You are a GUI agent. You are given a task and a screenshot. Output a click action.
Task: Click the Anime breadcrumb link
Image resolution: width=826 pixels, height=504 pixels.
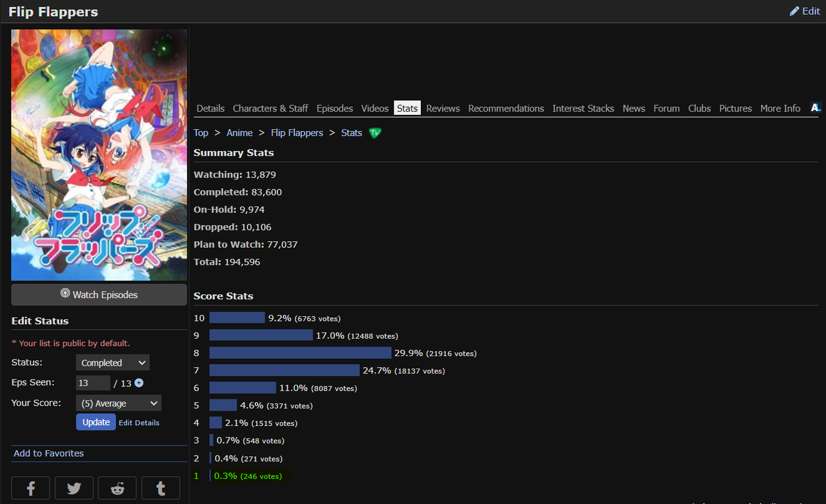pyautogui.click(x=239, y=132)
